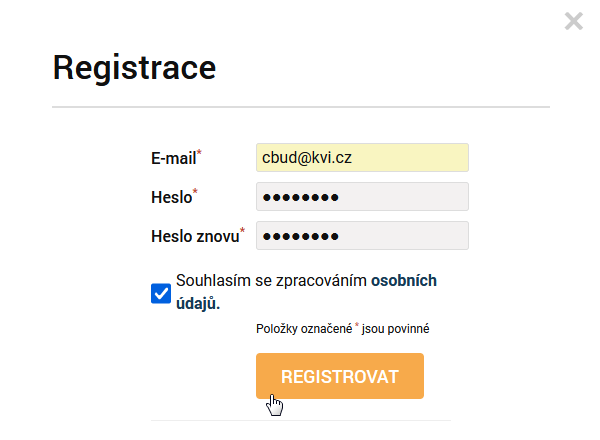Click the 'Položky označené jsou povinné' note
Screen dimensions: 600x440
point(342,329)
